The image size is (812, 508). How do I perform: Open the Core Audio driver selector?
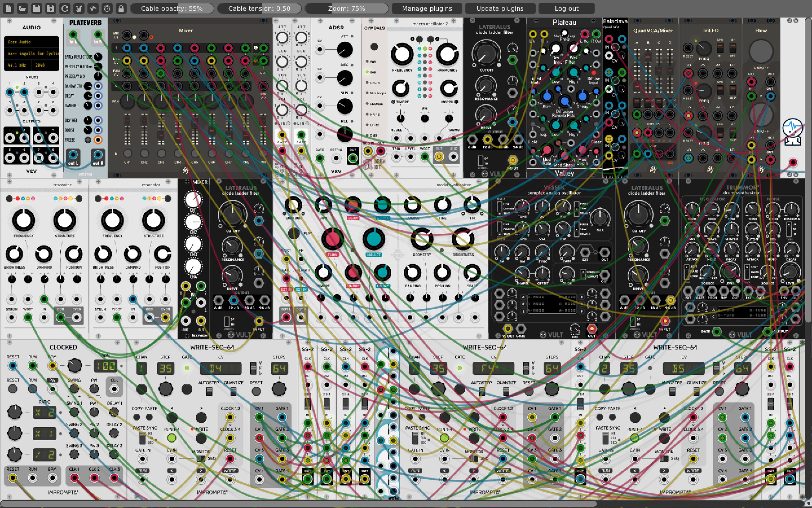(31, 42)
